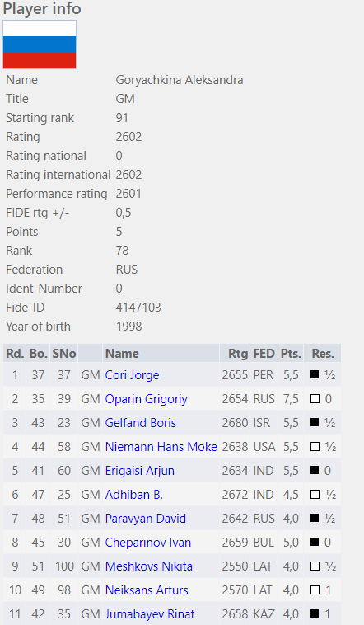
Task: Click black piece icon in round 11
Action: coord(315,613)
